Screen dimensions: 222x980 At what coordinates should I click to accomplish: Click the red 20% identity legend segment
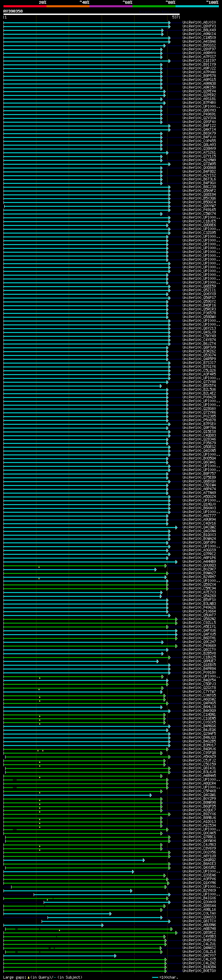25,6
